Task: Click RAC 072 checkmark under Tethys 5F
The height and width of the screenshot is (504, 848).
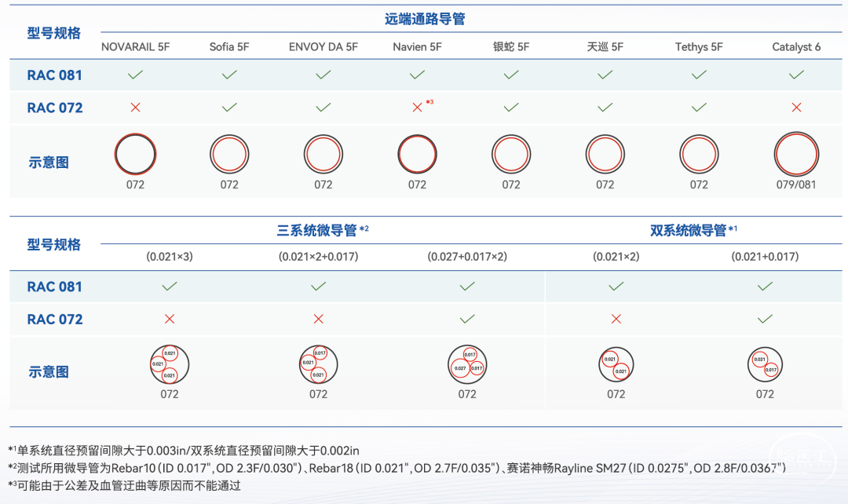Action: click(x=699, y=108)
